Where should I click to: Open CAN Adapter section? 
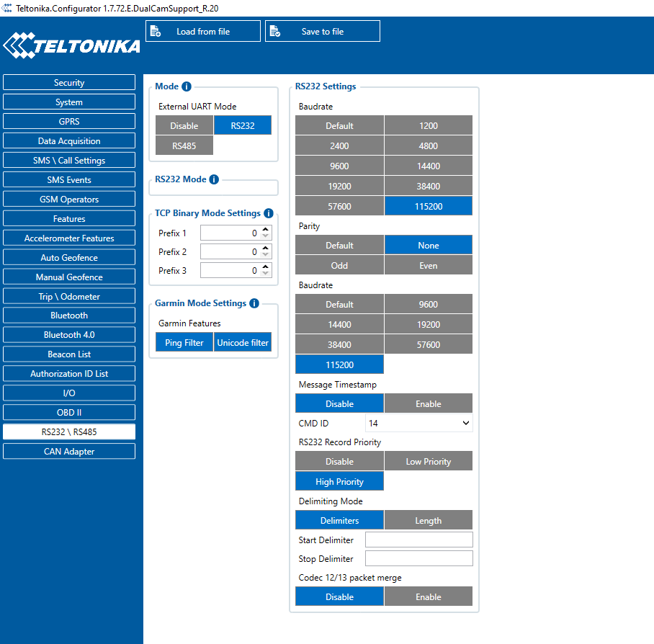69,451
